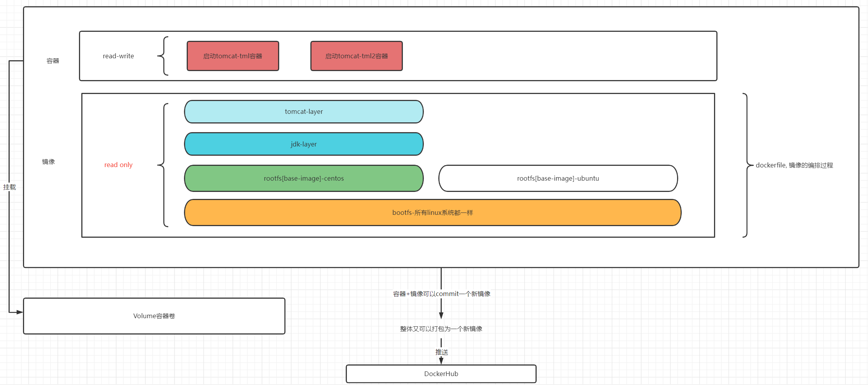The width and height of the screenshot is (868, 385).
Task: Select the 推送 arrow label
Action: point(442,352)
